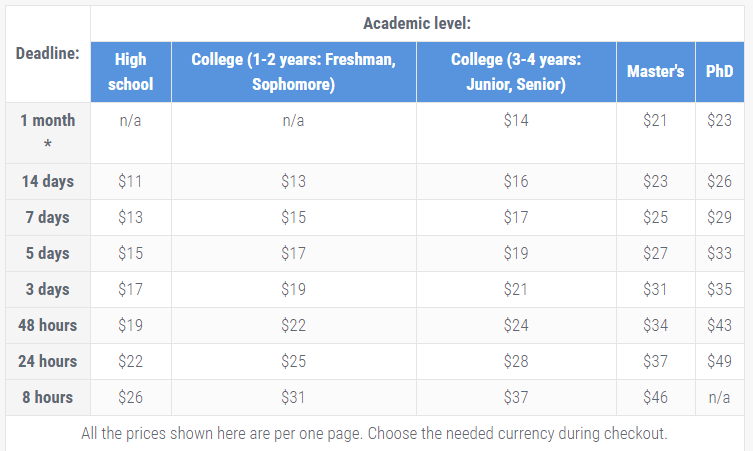Select the Master's column header
This screenshot has width=753, height=451.
pyautogui.click(x=656, y=72)
